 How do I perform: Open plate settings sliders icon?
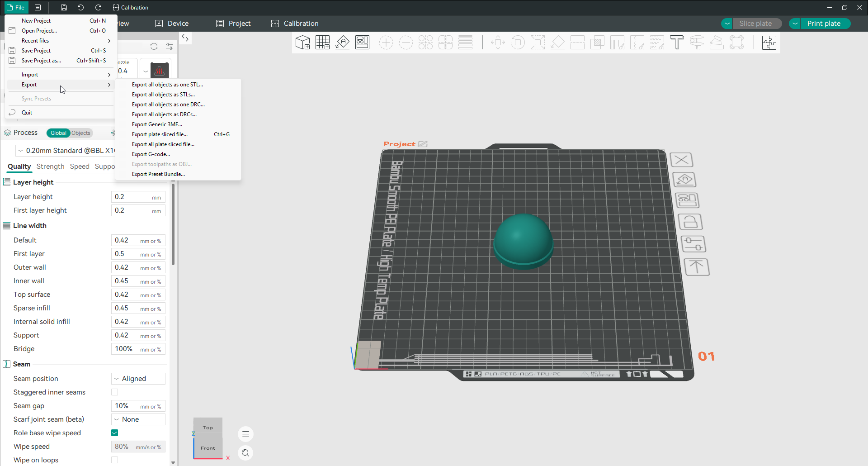(693, 244)
